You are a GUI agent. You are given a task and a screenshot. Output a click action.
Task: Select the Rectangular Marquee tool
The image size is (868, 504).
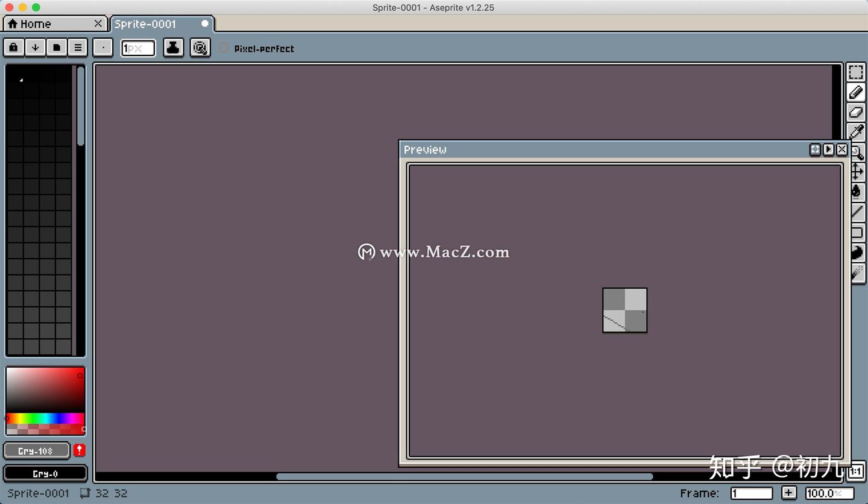coord(857,72)
